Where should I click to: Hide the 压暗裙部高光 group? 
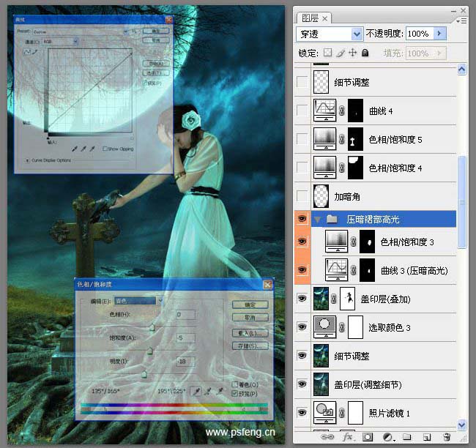[x=302, y=219]
